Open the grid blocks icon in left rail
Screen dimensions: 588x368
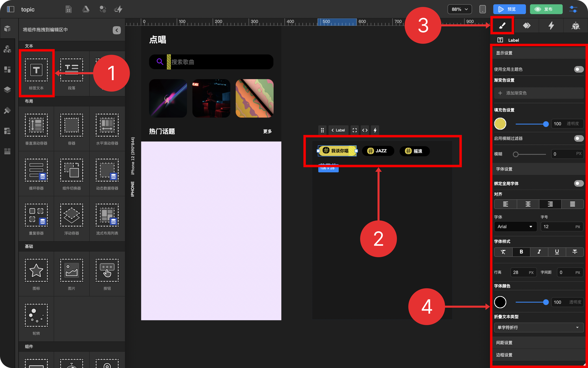tap(7, 70)
